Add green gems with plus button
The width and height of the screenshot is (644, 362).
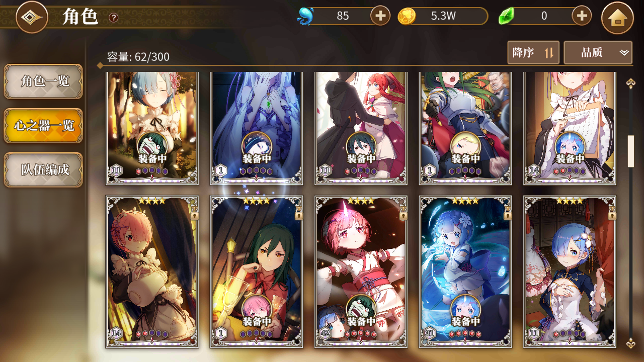coord(582,16)
